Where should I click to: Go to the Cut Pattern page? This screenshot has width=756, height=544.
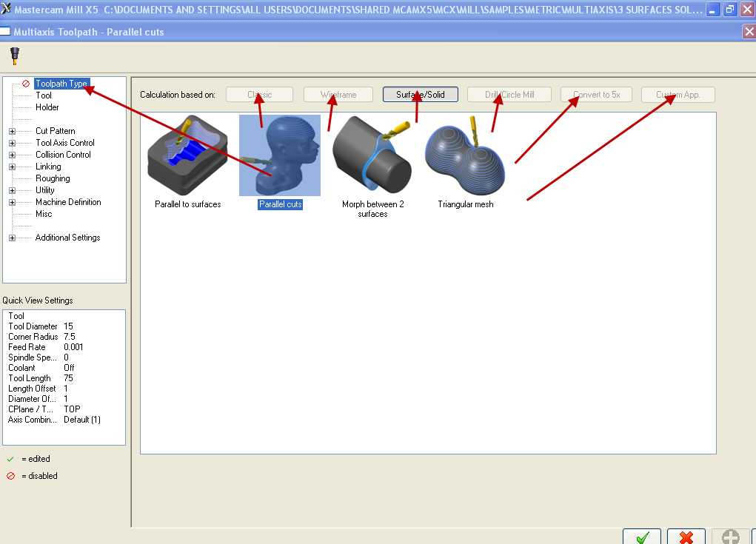coord(56,130)
